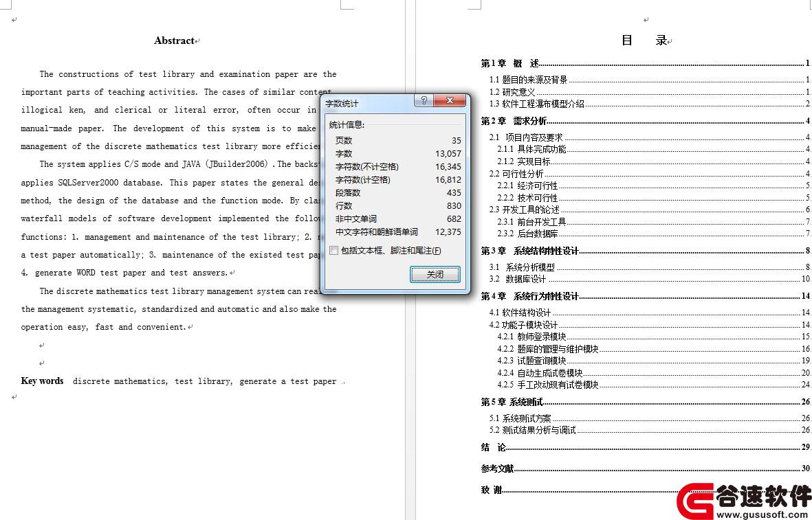Image resolution: width=812 pixels, height=520 pixels.
Task: Close the 字数统计 dialog with the X button
Action: click(450, 100)
